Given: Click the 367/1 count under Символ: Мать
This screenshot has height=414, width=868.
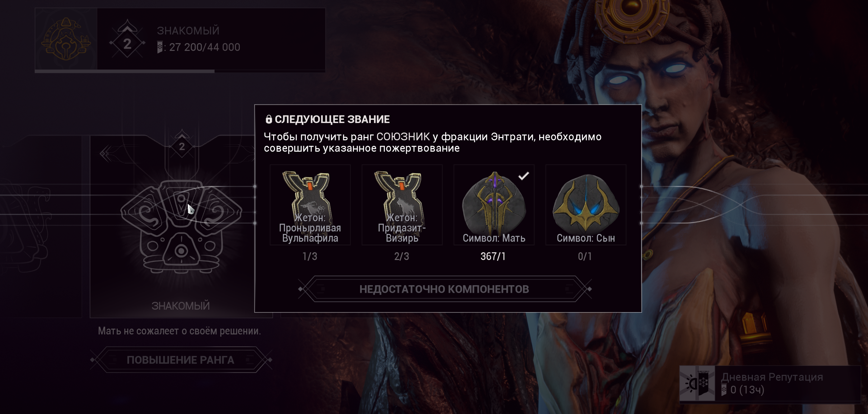Looking at the screenshot, I should pyautogui.click(x=493, y=257).
